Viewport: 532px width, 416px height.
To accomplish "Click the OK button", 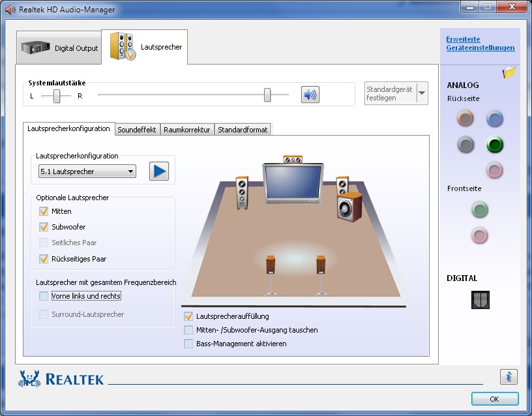I will [x=495, y=399].
